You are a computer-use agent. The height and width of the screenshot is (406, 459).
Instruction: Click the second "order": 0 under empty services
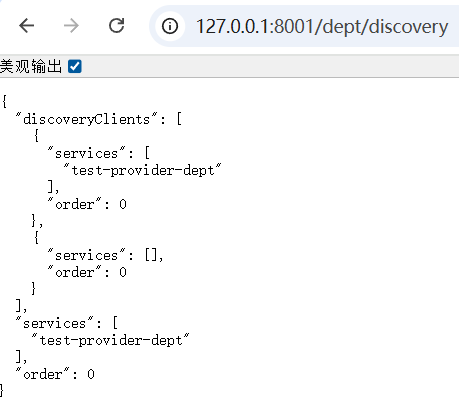[87, 272]
